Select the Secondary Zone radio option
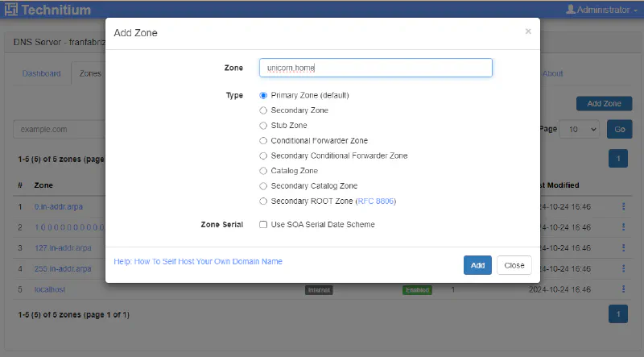Screen dimensions: 644x357 (x=263, y=110)
